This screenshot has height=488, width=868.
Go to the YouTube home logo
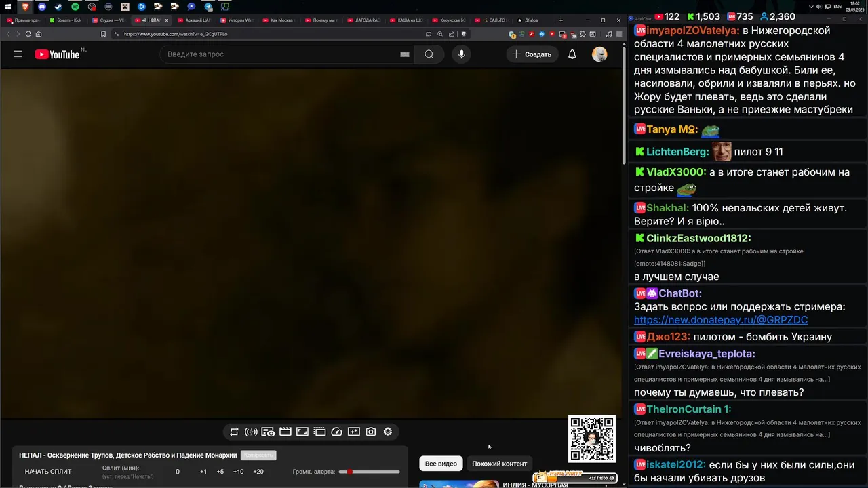pyautogui.click(x=58, y=54)
